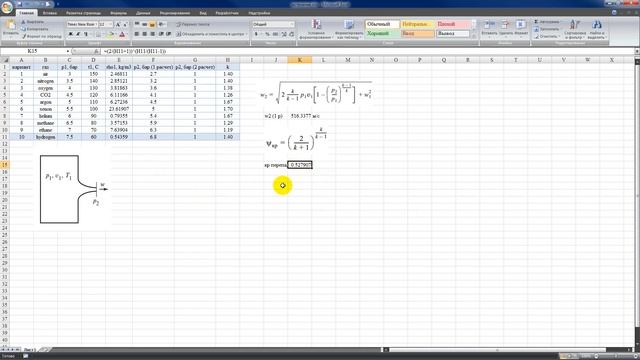Activate Format Painter (Формат по образцу)
The width and height of the screenshot is (640, 360).
[x=42, y=36]
